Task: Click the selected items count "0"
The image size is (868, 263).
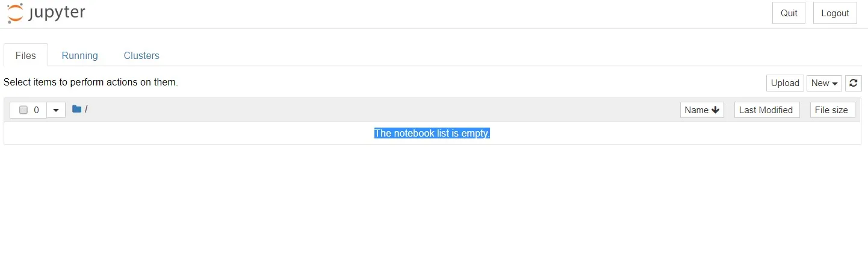Action: point(36,110)
